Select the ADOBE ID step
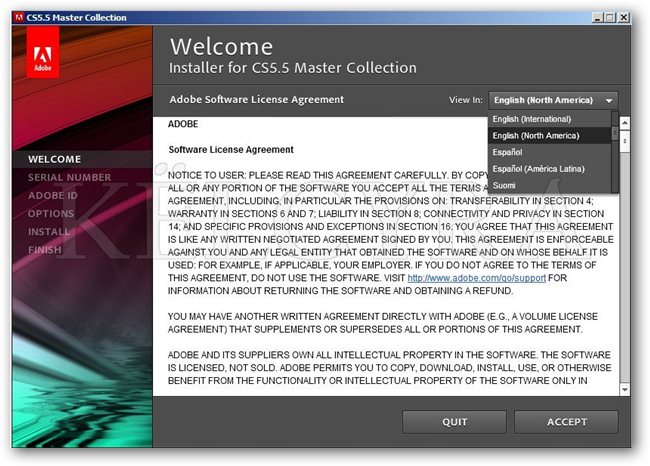 click(x=53, y=195)
